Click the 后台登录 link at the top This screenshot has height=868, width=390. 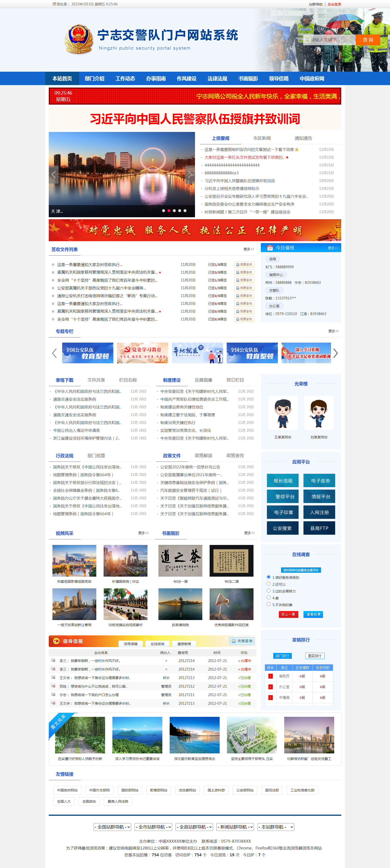tap(334, 4)
